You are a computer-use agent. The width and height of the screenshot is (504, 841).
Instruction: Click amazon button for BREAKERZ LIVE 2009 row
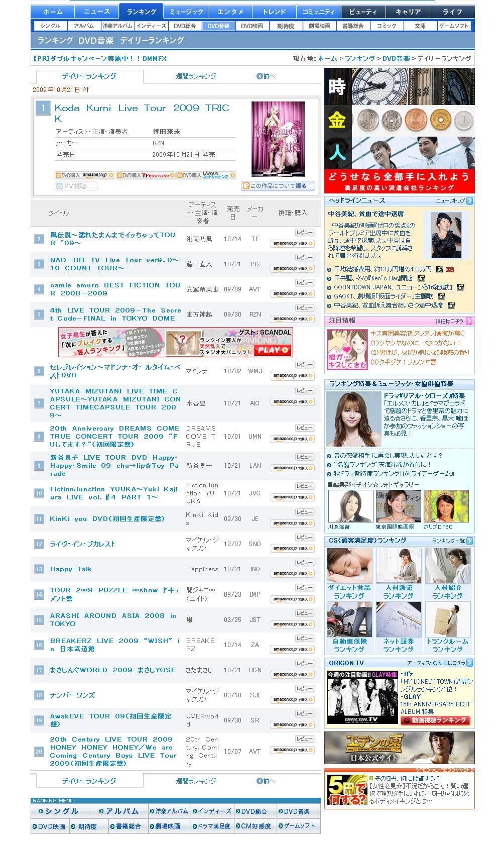coord(292,650)
